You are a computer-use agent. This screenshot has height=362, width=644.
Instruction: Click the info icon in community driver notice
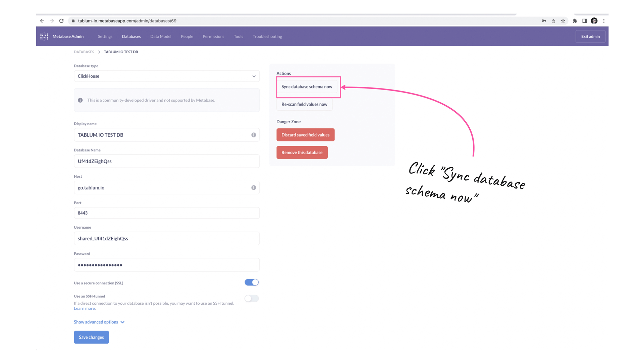point(80,100)
